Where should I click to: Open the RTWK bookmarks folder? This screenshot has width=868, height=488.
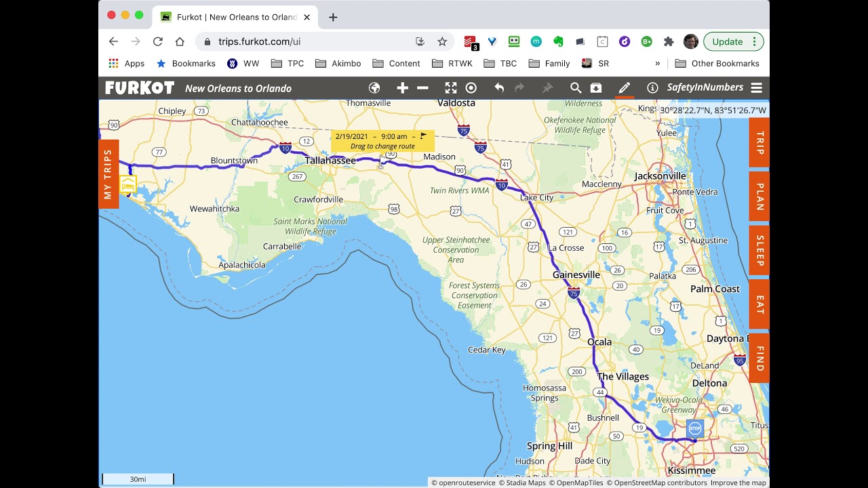pyautogui.click(x=452, y=63)
